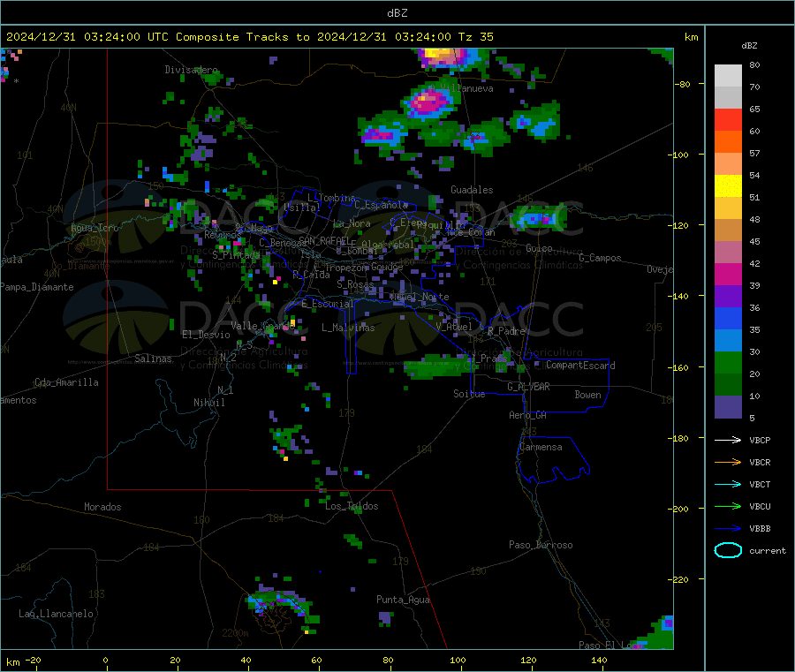Select the blue 36 dBZ color swatch
The width and height of the screenshot is (795, 672).
tap(728, 318)
